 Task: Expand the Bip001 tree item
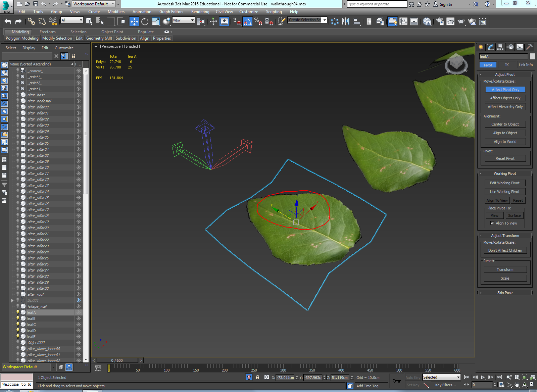[x=12, y=300]
